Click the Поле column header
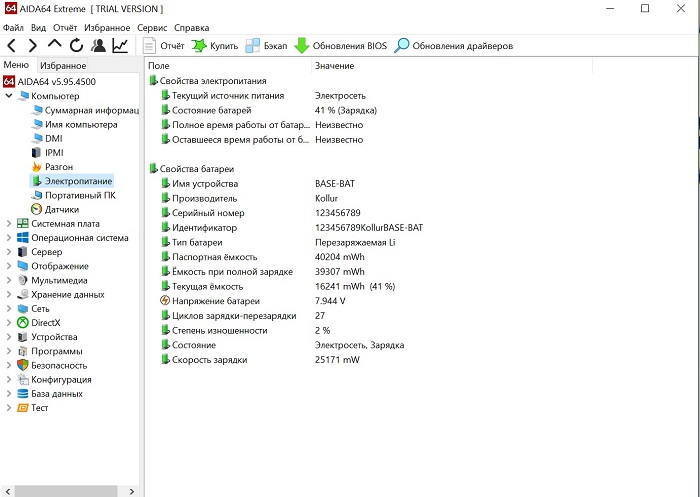The height and width of the screenshot is (497, 700). [228, 66]
